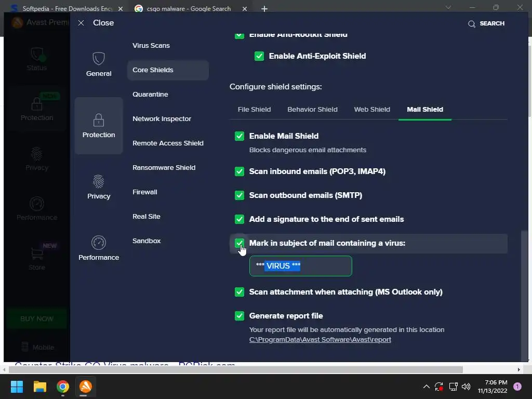The height and width of the screenshot is (399, 532).
Task: Select Core Shields menu item
Action: pyautogui.click(x=168, y=70)
